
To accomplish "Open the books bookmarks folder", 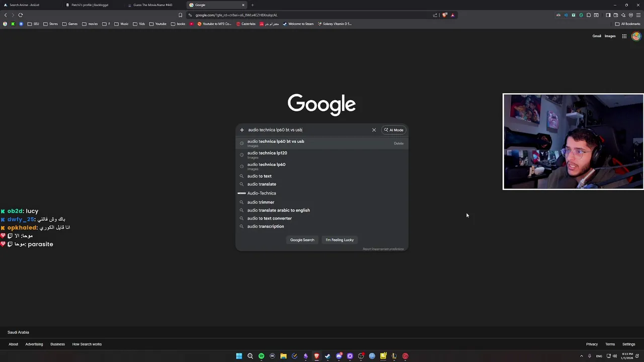I will 178,24.
